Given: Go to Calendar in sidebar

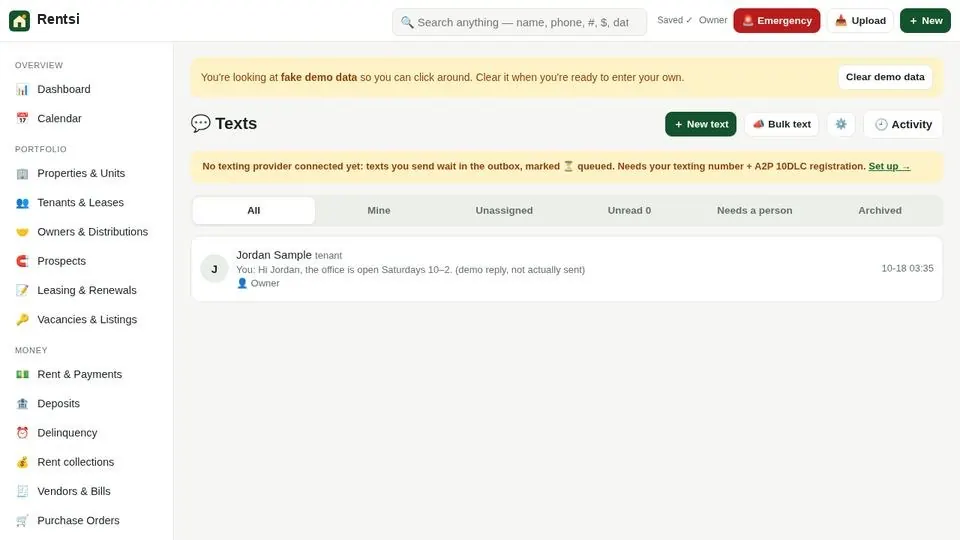Looking at the screenshot, I should pyautogui.click(x=86, y=118).
